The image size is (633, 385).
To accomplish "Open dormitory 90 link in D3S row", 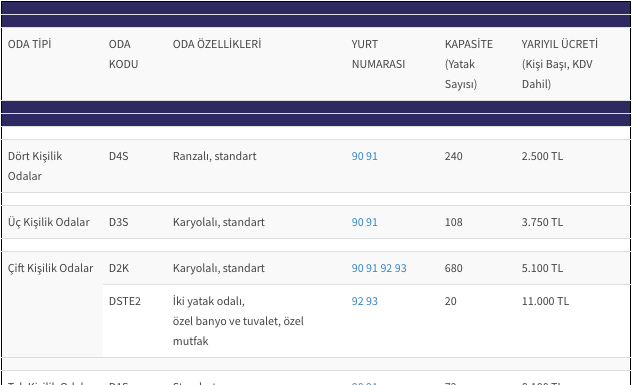I will coord(357,222).
